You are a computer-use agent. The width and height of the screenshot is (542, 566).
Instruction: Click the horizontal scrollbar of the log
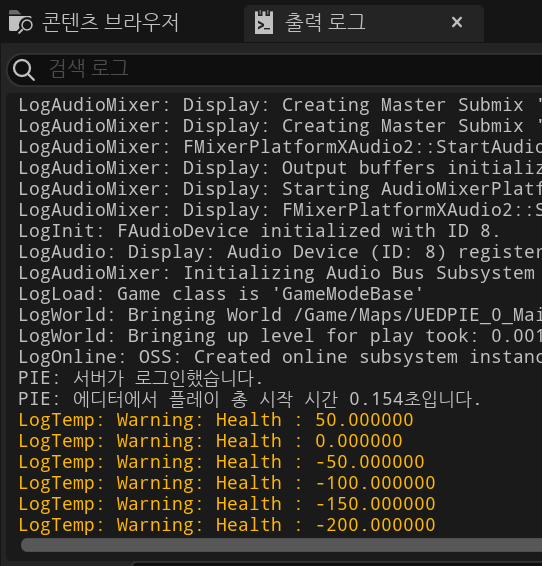coord(281,545)
